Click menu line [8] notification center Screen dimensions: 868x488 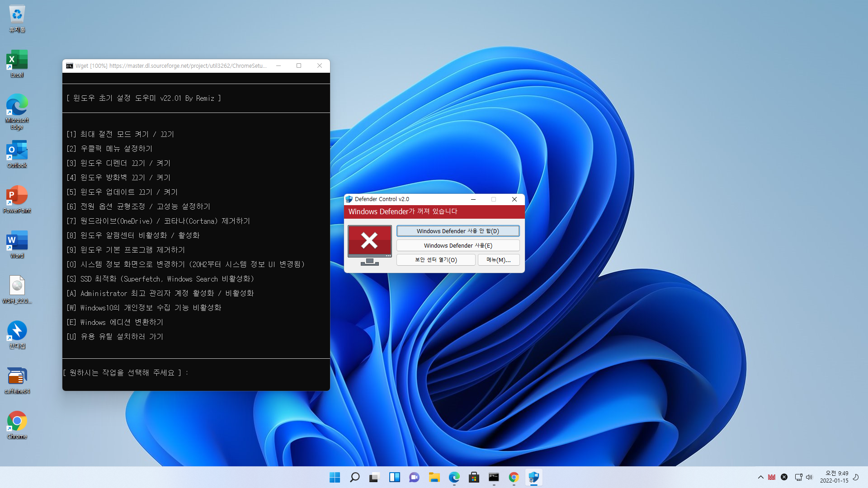click(133, 235)
